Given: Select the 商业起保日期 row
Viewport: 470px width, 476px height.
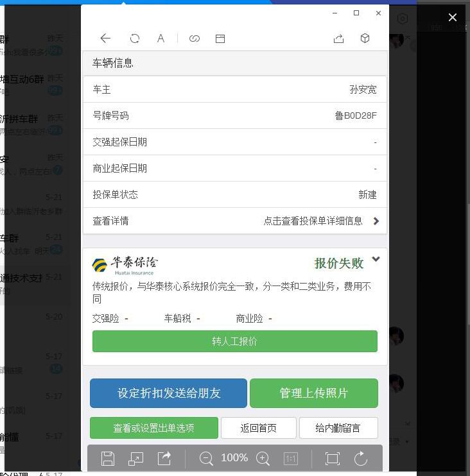Looking at the screenshot, I should tap(235, 169).
